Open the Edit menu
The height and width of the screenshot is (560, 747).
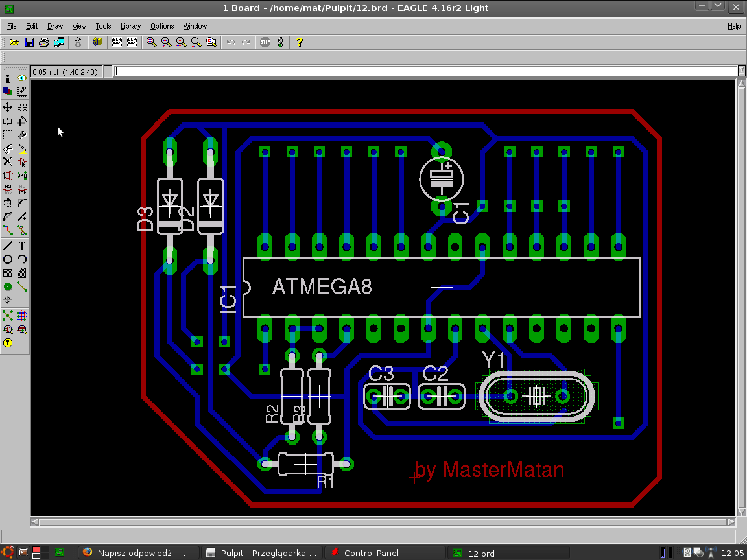32,26
